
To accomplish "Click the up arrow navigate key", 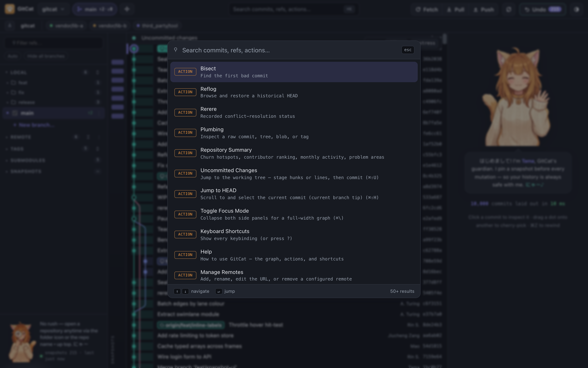I will pyautogui.click(x=177, y=291).
